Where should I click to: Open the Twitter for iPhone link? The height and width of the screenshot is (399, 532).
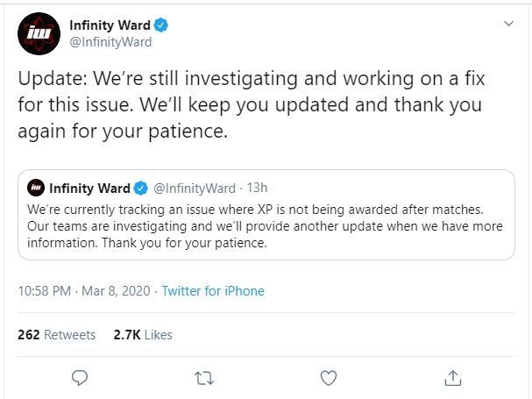[x=213, y=291]
